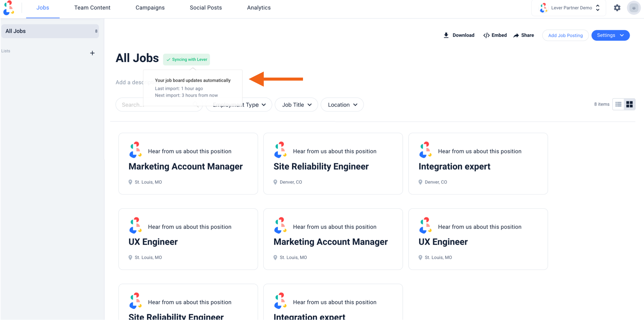The image size is (644, 320).
Task: Click the Share label
Action: tap(528, 35)
